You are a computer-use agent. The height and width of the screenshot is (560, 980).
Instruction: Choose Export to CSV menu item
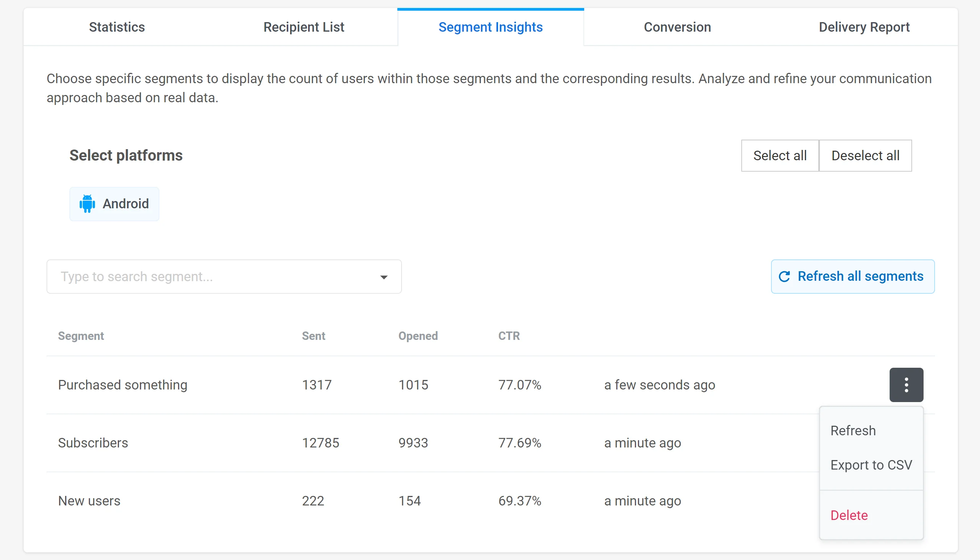871,465
